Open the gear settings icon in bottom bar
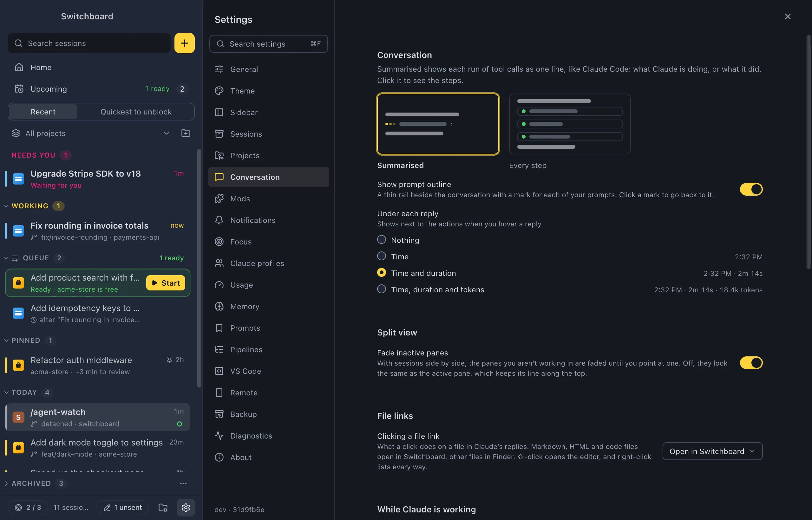The width and height of the screenshot is (812, 520). (x=186, y=507)
